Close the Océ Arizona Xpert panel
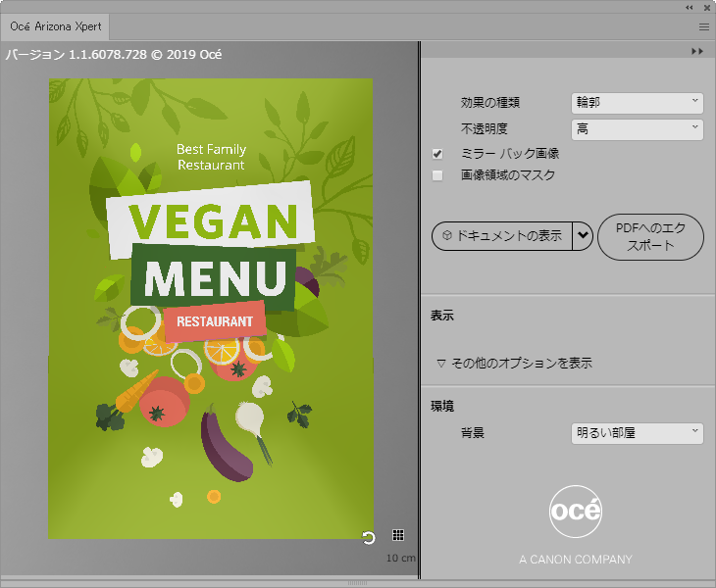716x588 pixels. [x=707, y=7]
